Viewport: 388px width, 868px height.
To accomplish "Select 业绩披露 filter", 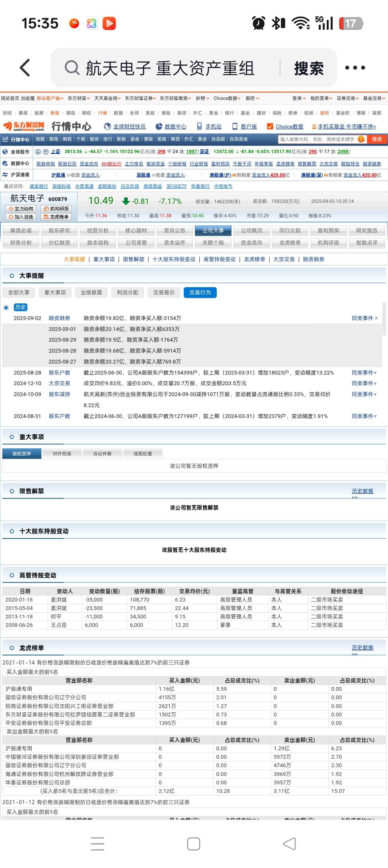I will click(91, 292).
